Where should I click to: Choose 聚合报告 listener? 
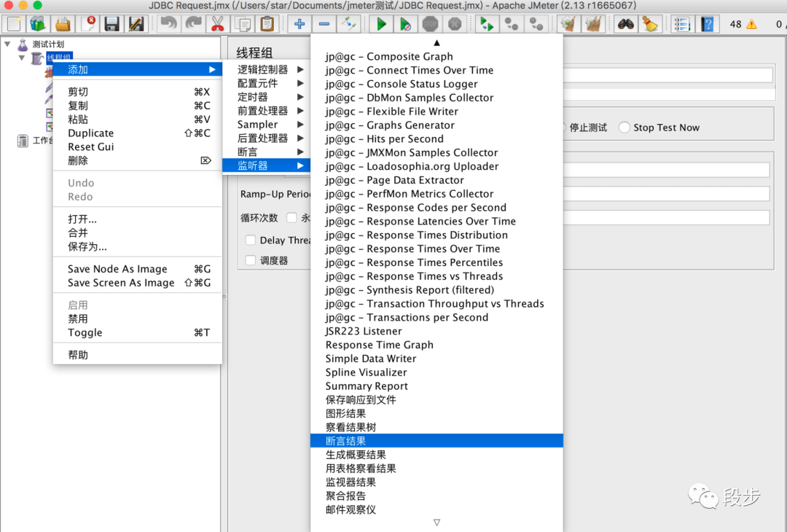[x=436, y=496]
